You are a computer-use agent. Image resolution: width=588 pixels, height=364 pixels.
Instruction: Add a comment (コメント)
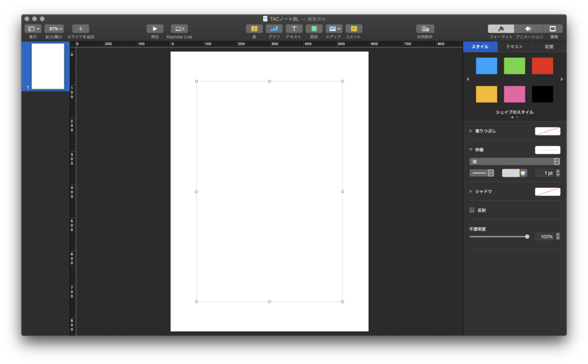pos(353,29)
